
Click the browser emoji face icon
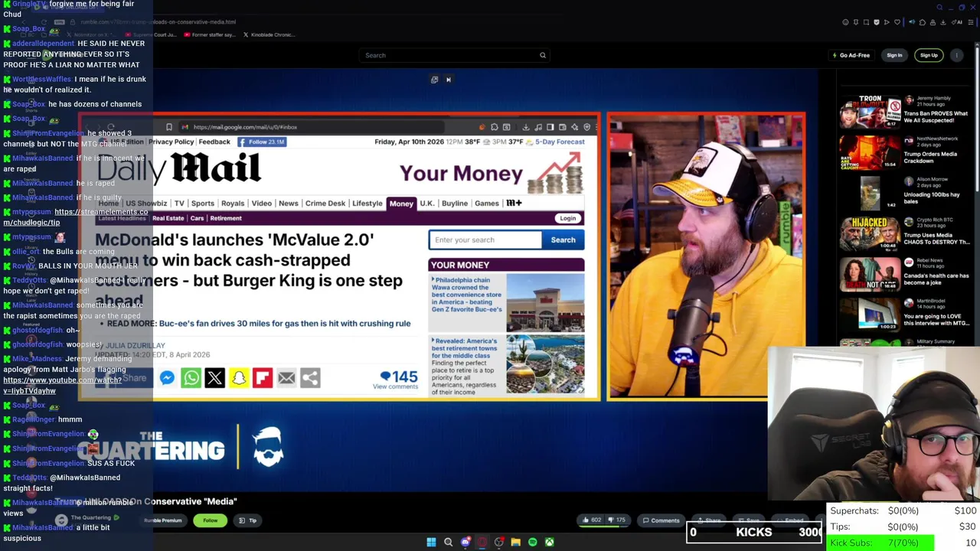coord(845,22)
